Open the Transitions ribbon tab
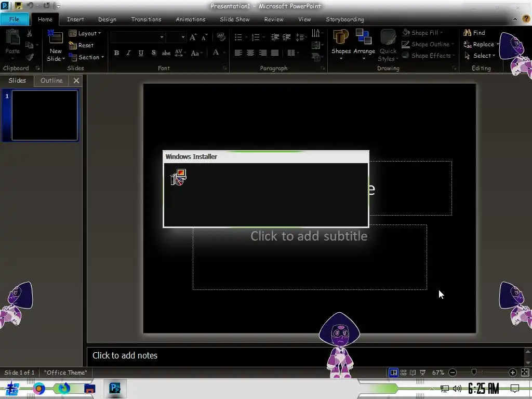 point(146,19)
